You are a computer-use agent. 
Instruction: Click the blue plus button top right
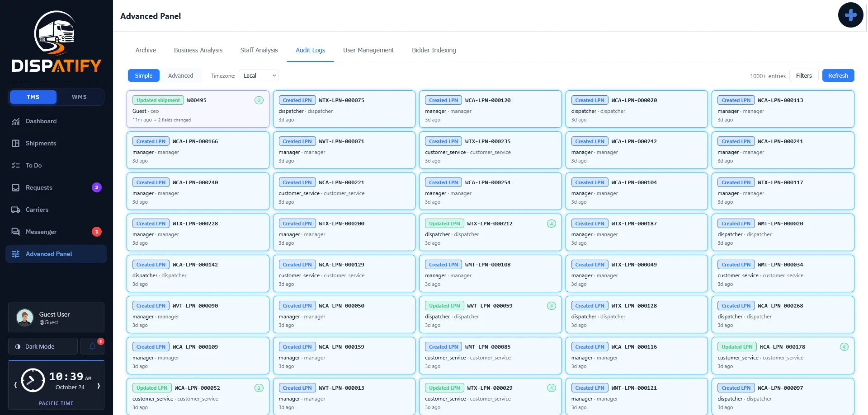tap(850, 15)
